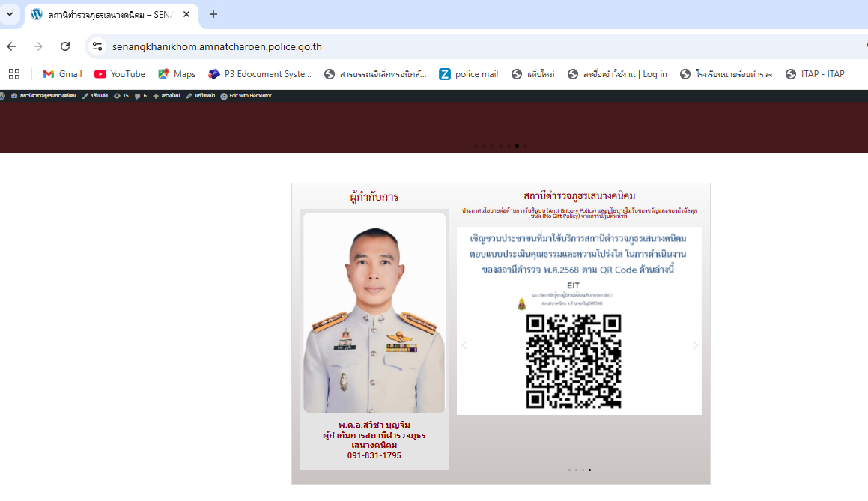Open the police mail bookmark

coord(468,74)
